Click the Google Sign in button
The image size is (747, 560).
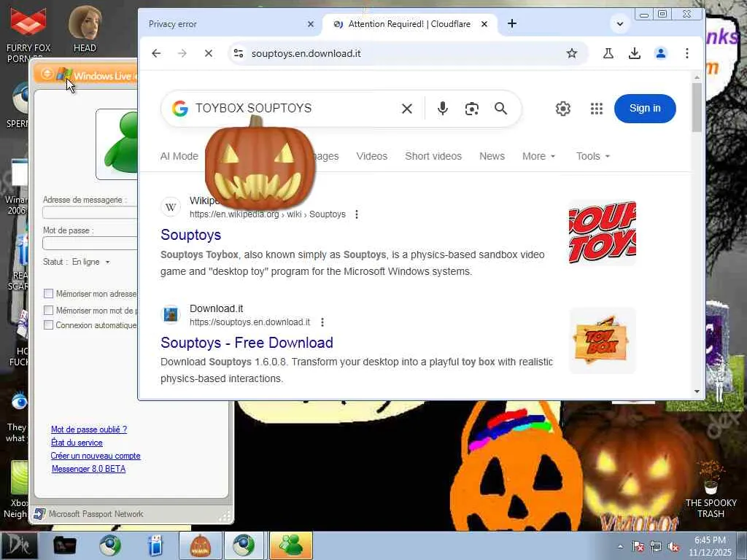click(x=645, y=109)
